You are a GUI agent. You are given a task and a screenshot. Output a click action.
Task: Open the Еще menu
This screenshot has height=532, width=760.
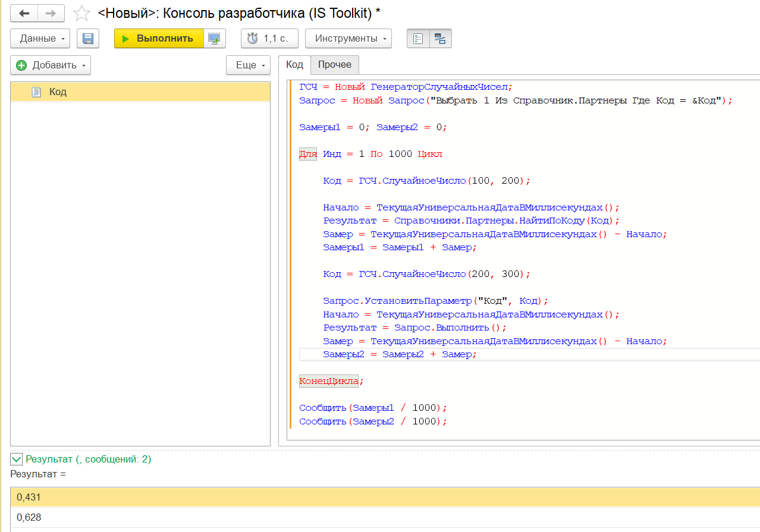[x=248, y=65]
